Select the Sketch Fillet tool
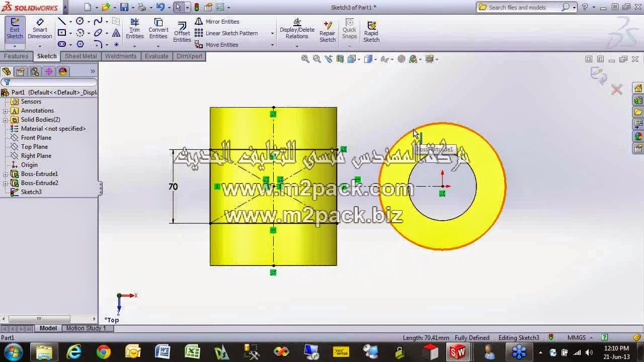Image resolution: width=644 pixels, height=362 pixels. point(98,44)
